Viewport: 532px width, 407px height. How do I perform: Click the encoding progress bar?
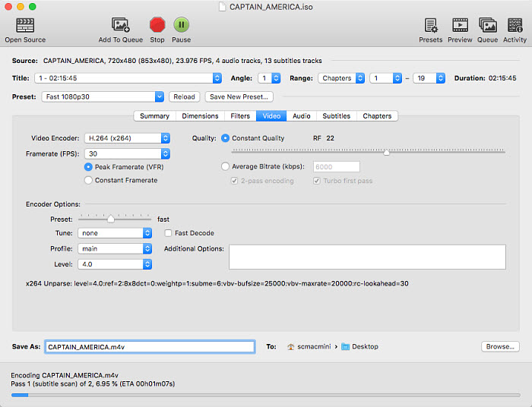click(x=266, y=395)
